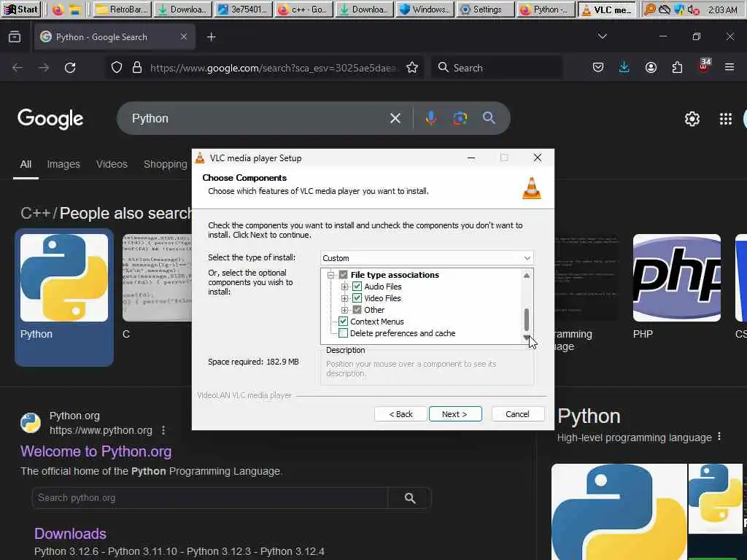Open the Firefox account icon
This screenshot has height=560, width=747.
point(651,68)
